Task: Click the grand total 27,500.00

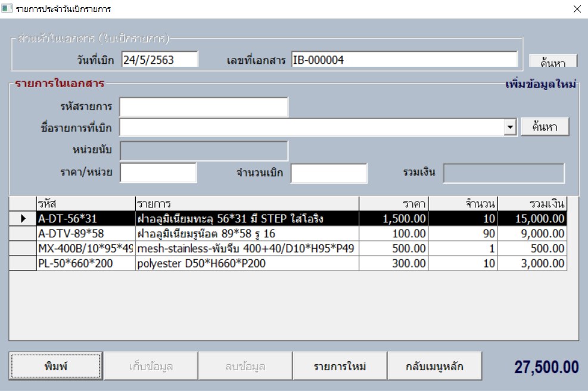Action: 546,367
